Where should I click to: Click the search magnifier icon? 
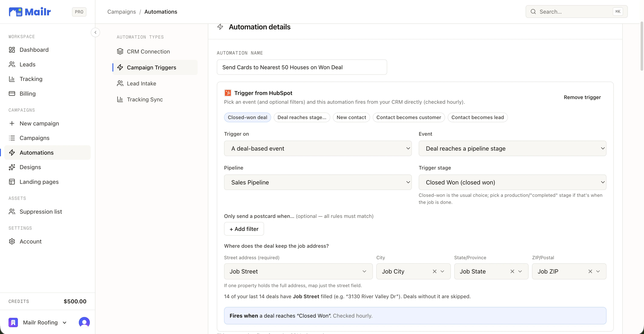[x=533, y=12]
